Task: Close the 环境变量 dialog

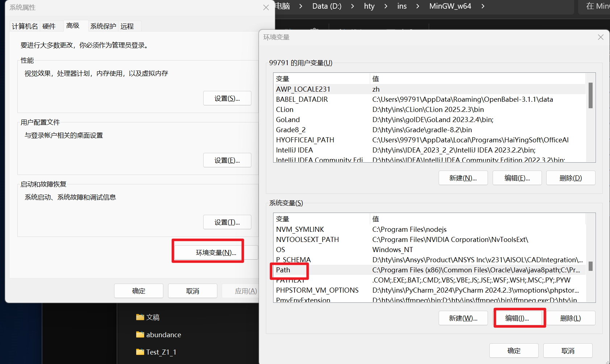Action: coord(601,37)
